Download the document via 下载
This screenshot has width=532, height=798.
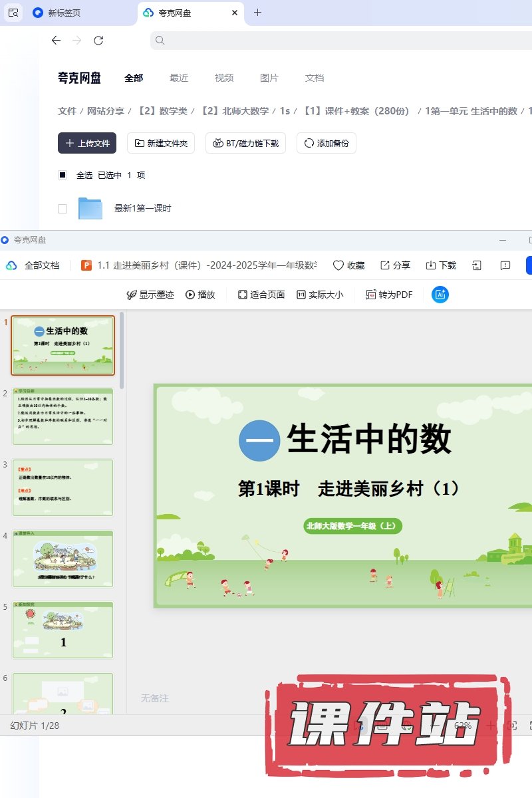coord(441,265)
